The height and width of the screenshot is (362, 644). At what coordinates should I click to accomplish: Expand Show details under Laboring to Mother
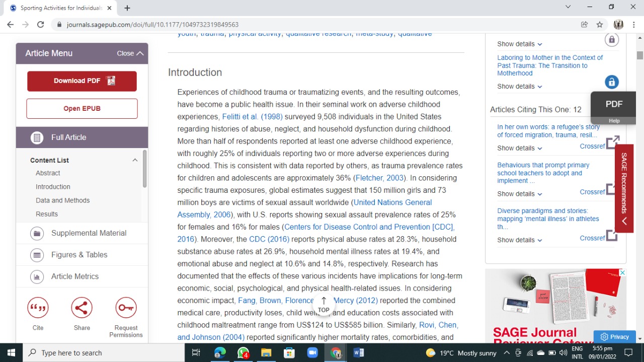(x=520, y=87)
